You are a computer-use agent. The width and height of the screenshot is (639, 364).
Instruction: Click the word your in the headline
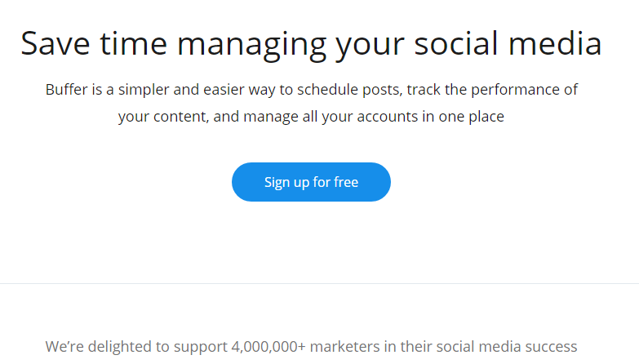click(370, 47)
